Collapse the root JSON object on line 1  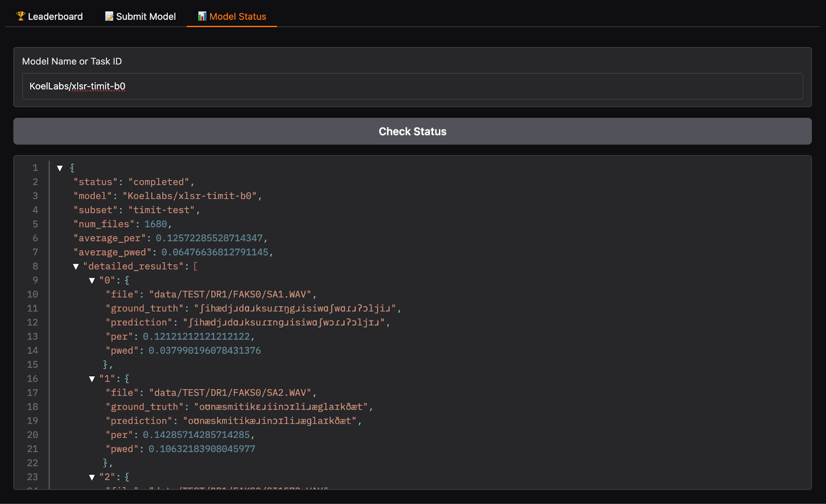point(60,168)
